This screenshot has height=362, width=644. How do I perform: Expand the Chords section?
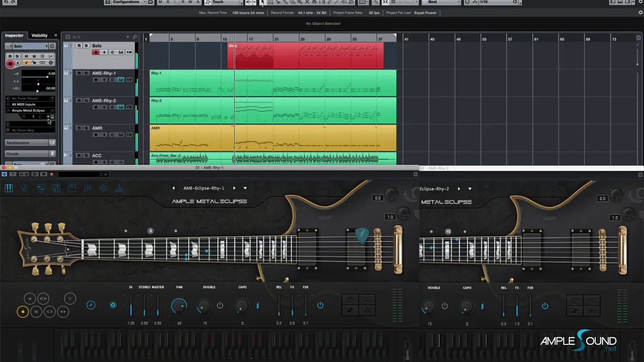pos(28,153)
